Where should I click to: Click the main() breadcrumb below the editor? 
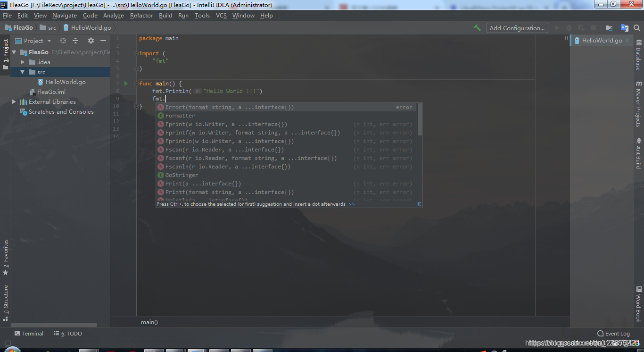click(149, 322)
